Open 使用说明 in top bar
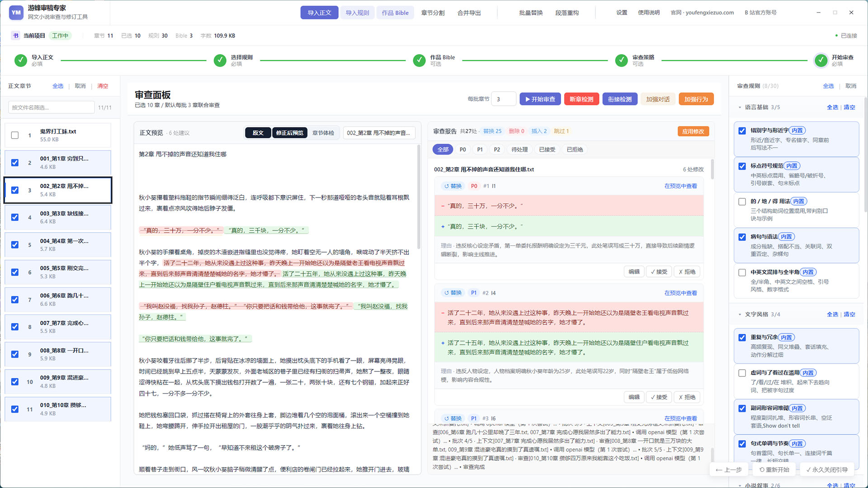This screenshot has width=868, height=488. (x=649, y=13)
